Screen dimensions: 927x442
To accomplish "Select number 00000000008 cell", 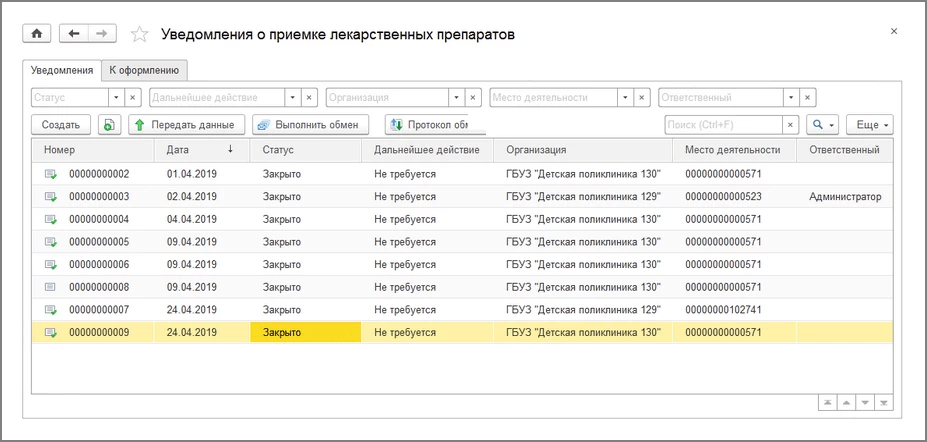I will coord(93,287).
